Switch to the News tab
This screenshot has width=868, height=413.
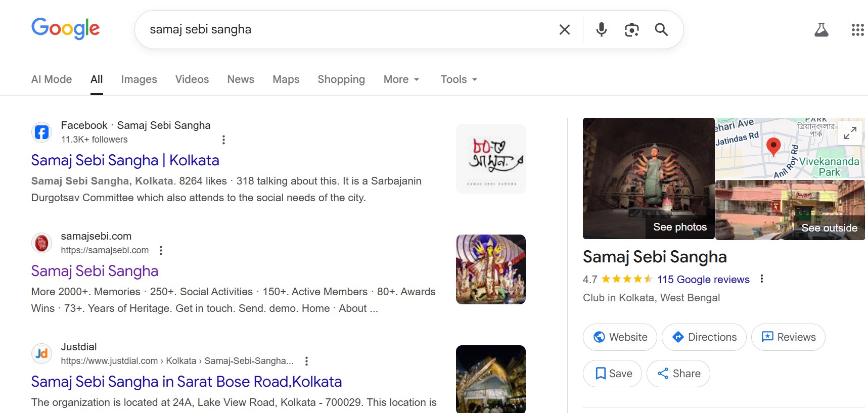tap(241, 79)
